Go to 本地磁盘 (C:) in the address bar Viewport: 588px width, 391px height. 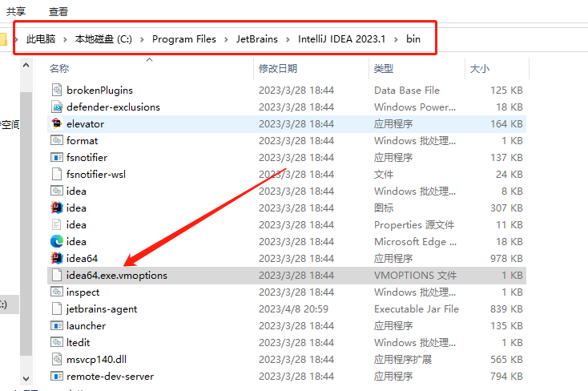(x=103, y=39)
